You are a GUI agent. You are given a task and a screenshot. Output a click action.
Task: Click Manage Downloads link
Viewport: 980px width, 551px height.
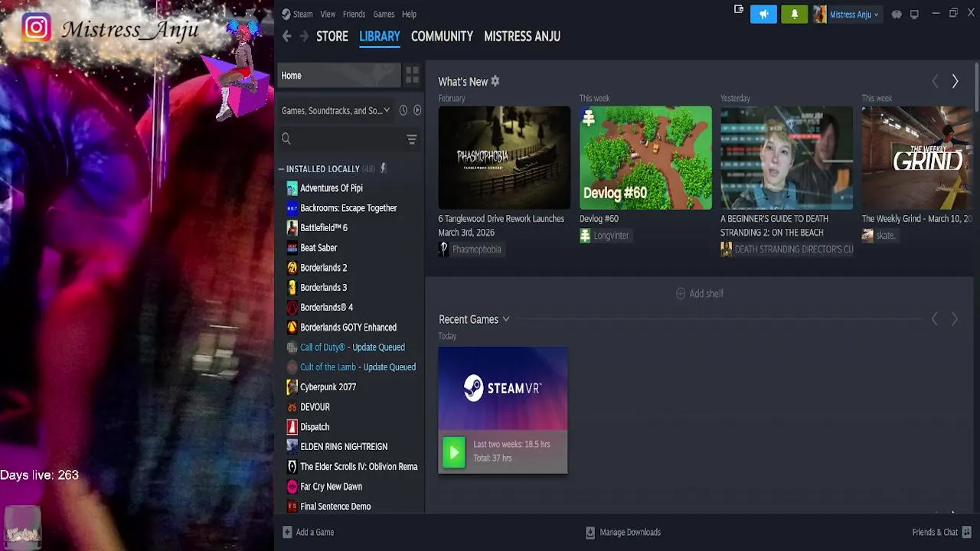[x=630, y=532]
